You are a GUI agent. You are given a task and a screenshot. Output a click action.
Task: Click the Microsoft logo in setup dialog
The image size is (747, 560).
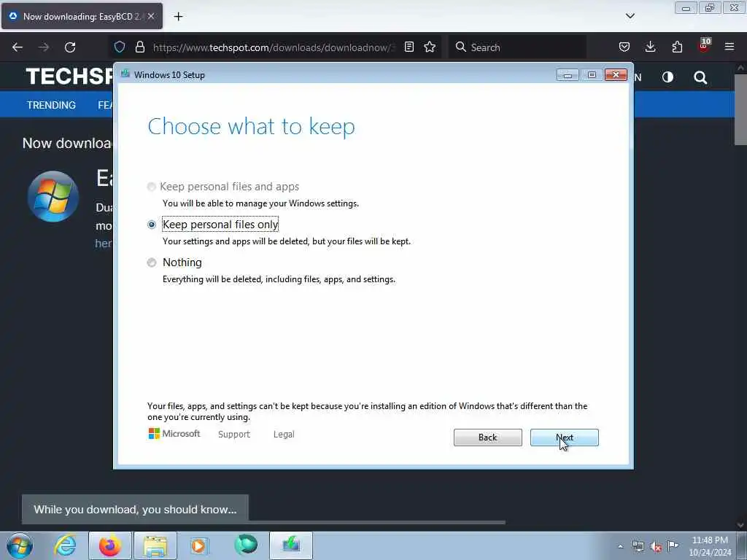coord(174,434)
